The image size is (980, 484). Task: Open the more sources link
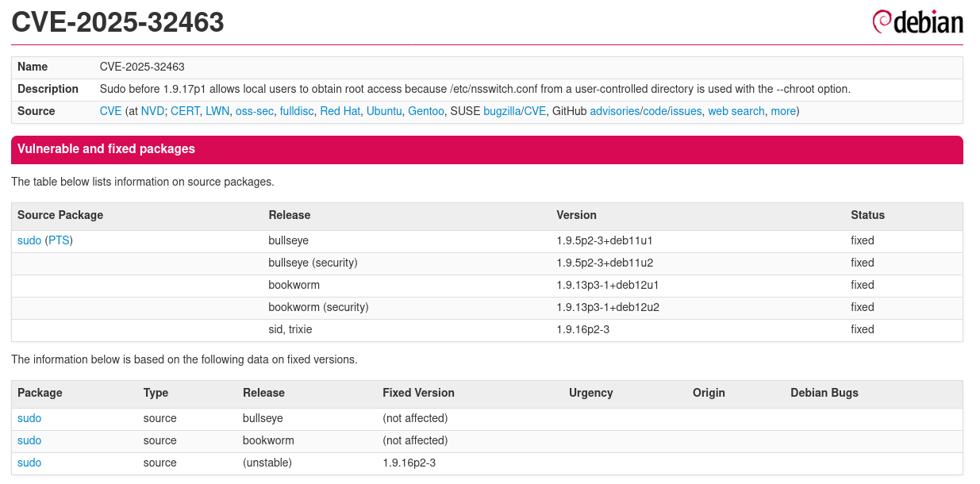(x=783, y=111)
